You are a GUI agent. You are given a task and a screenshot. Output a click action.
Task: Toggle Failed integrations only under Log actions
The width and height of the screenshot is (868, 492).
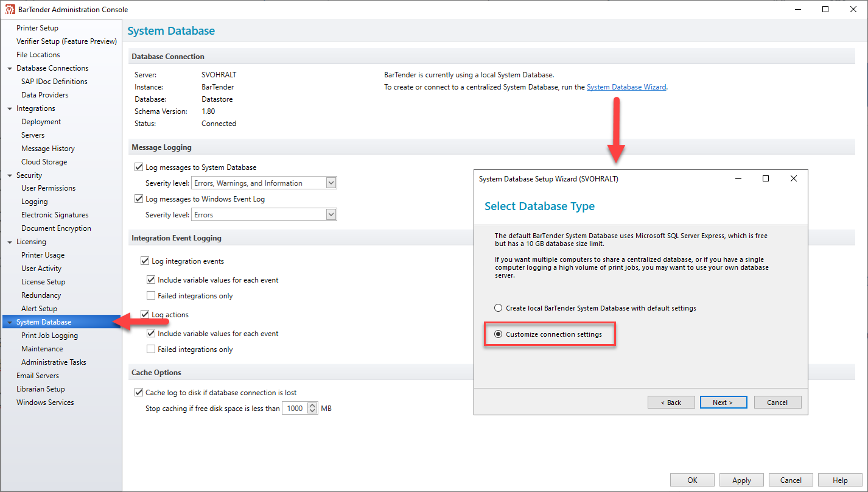click(151, 350)
